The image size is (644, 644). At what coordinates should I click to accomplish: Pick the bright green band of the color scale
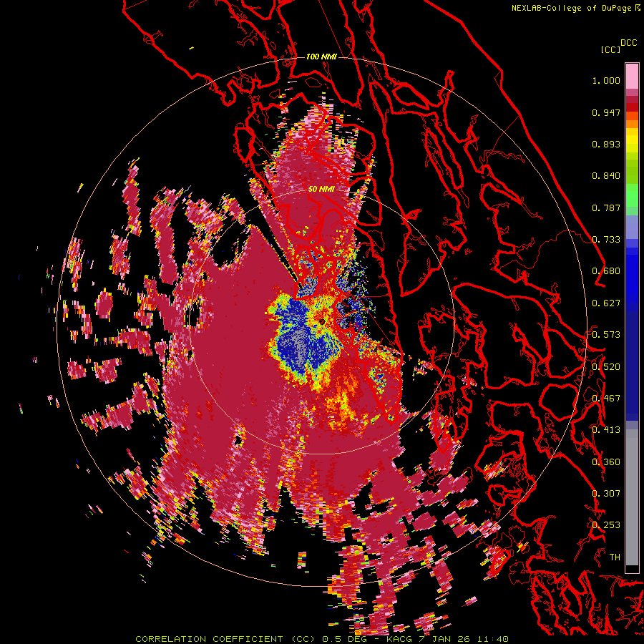click(632, 195)
